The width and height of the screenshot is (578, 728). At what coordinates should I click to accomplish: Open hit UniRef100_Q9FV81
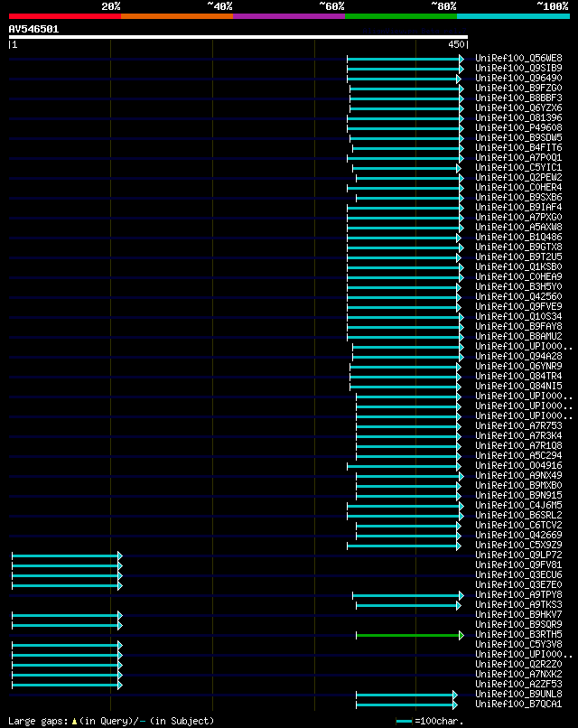pos(518,565)
